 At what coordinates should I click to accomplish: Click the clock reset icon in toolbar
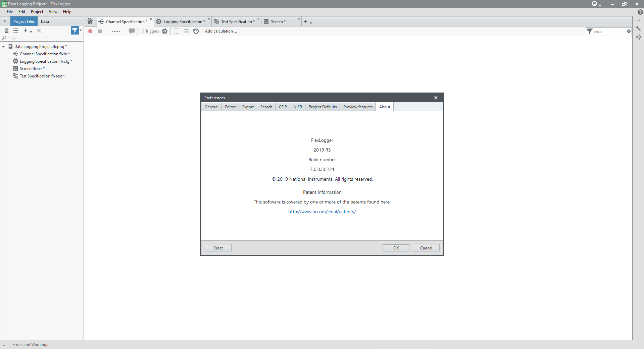pos(196,31)
